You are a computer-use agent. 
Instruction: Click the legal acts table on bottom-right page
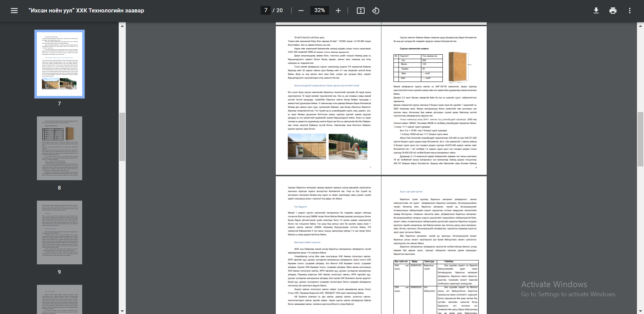click(x=436, y=287)
